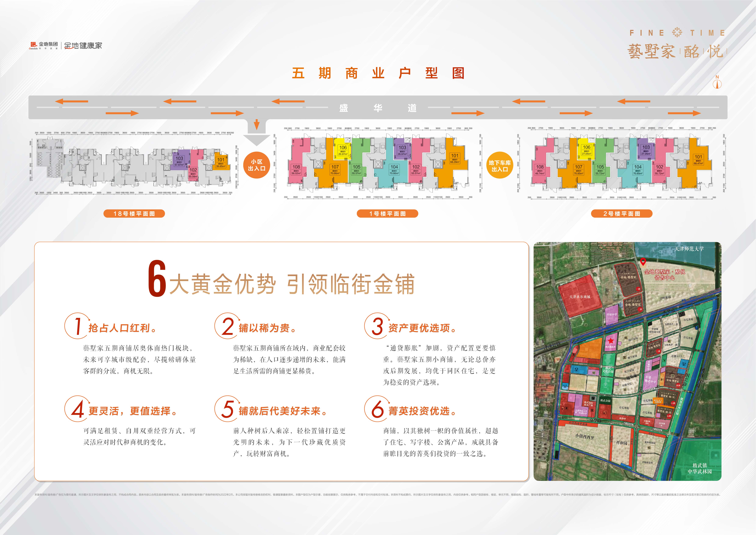Click the paragraph starting 可满足租赁、自用双重经营方式

coord(139,437)
